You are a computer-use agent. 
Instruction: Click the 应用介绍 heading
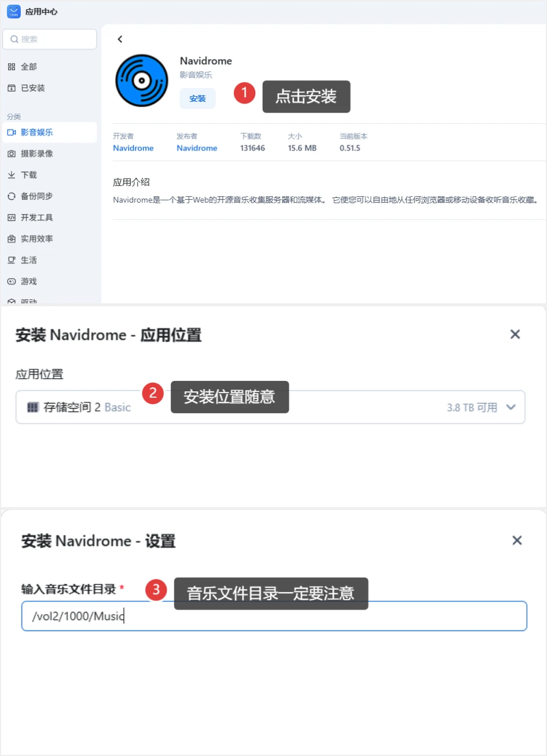pos(131,182)
